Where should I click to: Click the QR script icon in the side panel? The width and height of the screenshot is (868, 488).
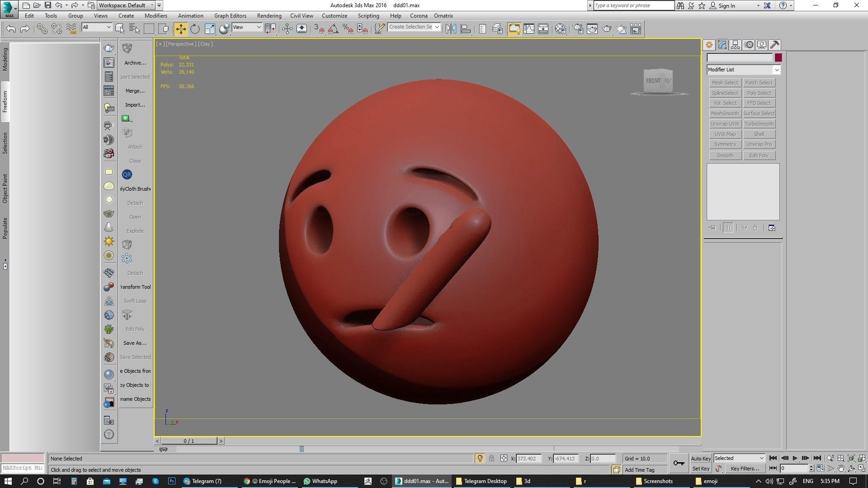click(127, 174)
